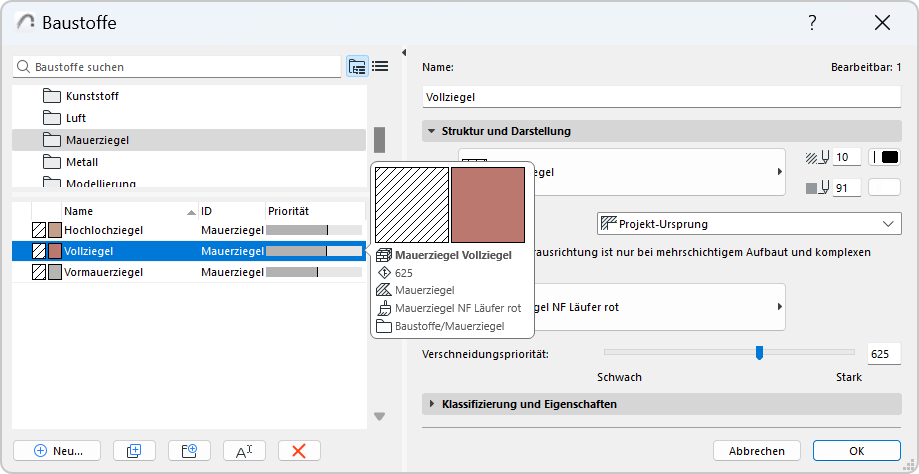Delete material with red X button
This screenshot has height=474, width=919.
[x=298, y=451]
